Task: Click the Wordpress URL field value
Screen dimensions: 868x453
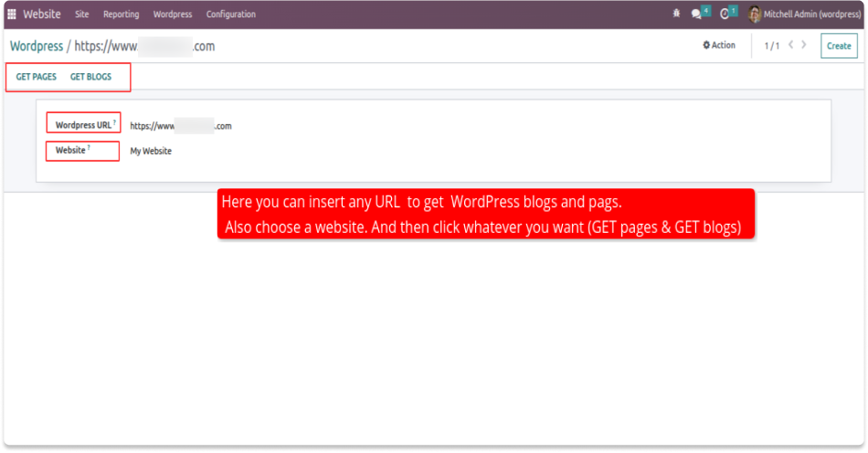Action: tap(181, 126)
